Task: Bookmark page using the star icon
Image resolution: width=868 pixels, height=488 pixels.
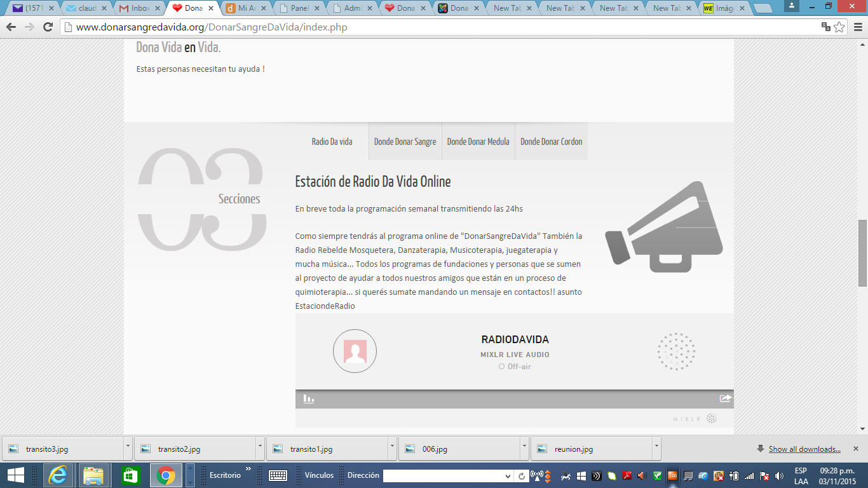Action: (839, 27)
